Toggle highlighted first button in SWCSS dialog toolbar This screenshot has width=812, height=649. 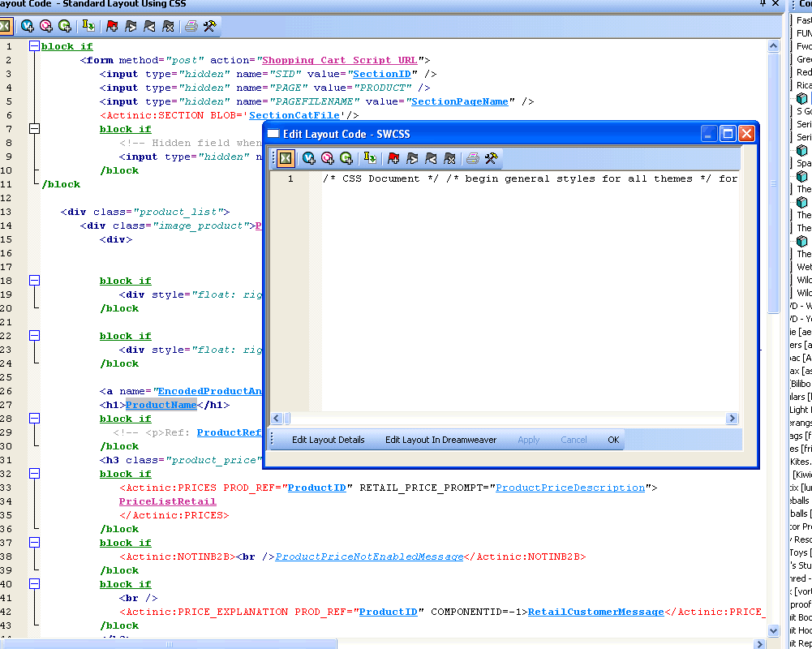(286, 158)
